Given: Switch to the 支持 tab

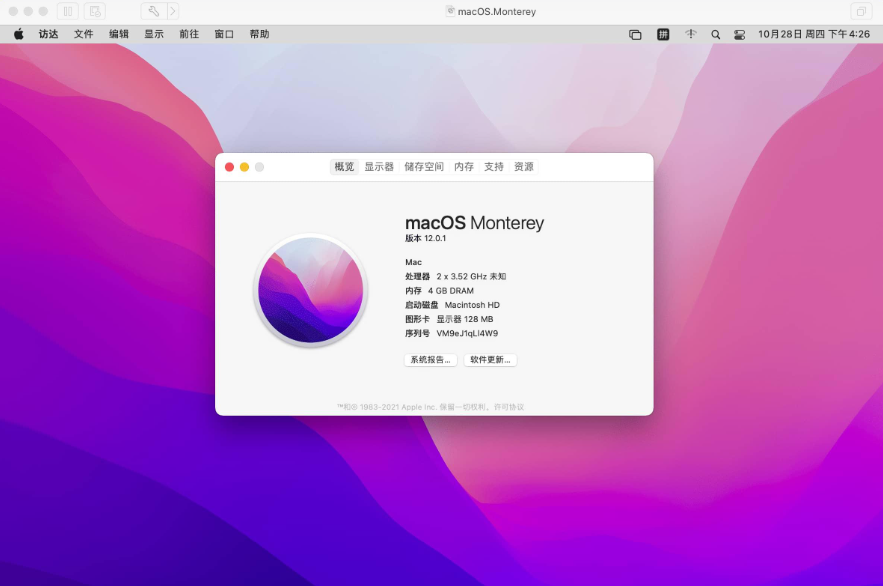Looking at the screenshot, I should (494, 167).
